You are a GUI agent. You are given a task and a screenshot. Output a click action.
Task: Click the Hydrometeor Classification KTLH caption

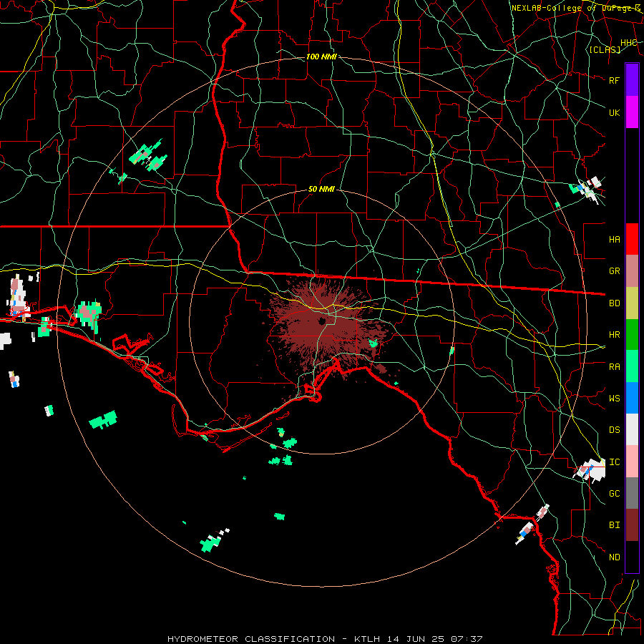click(325, 639)
